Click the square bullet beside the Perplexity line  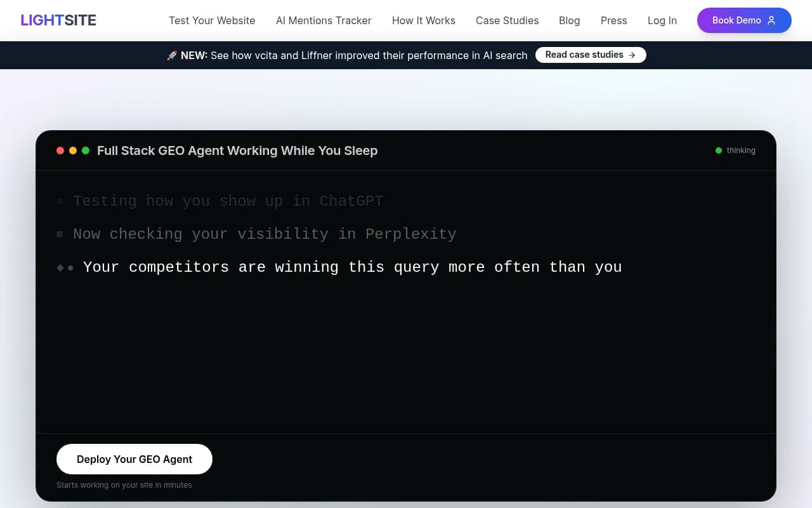click(x=59, y=234)
